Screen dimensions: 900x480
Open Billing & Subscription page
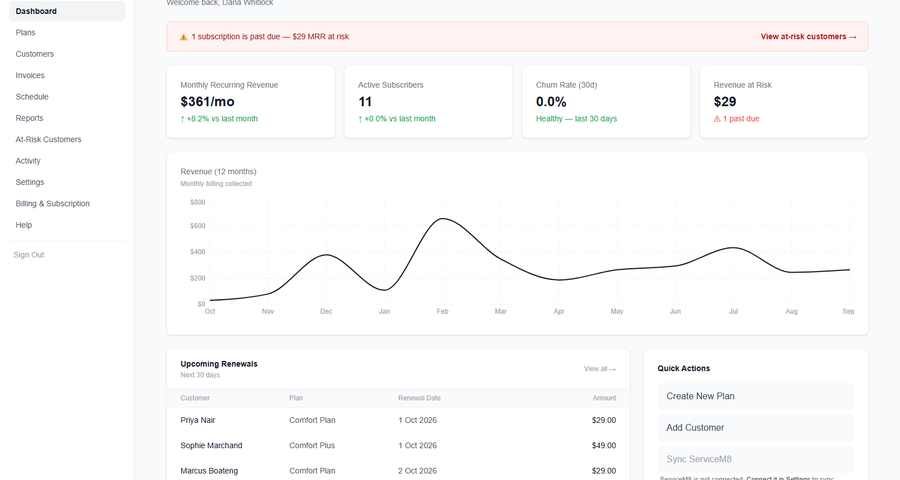pyautogui.click(x=67, y=204)
